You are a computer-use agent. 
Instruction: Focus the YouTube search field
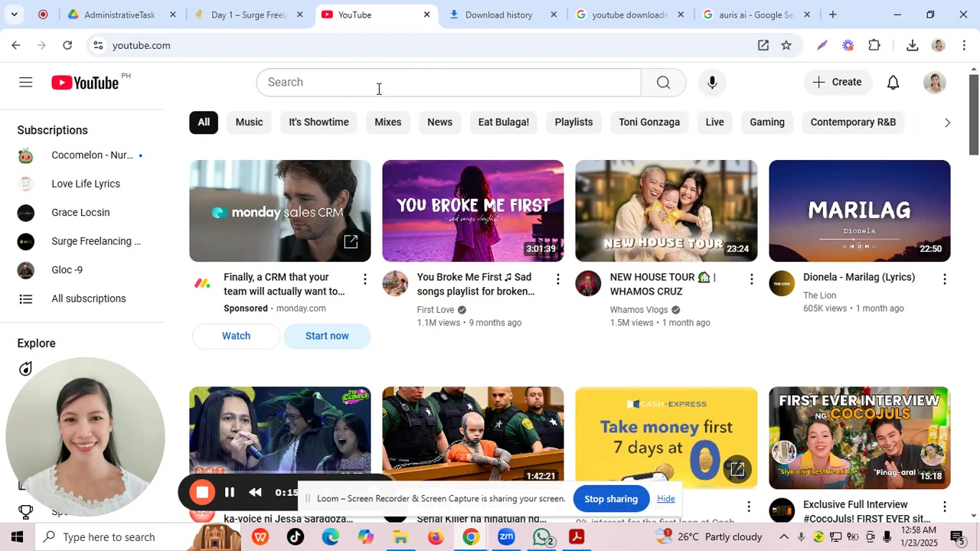[449, 83]
